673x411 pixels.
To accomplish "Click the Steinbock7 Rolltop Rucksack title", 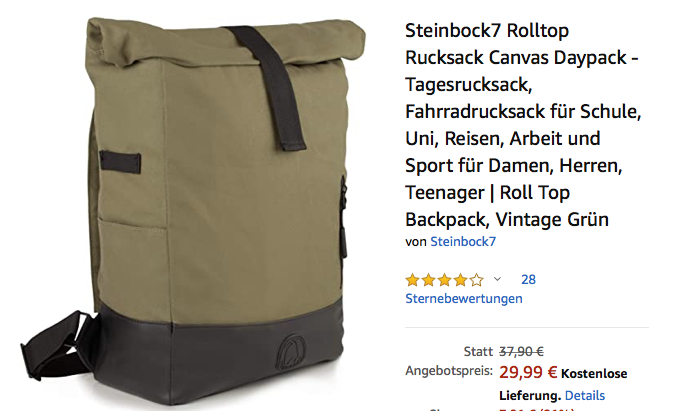I will click(523, 125).
